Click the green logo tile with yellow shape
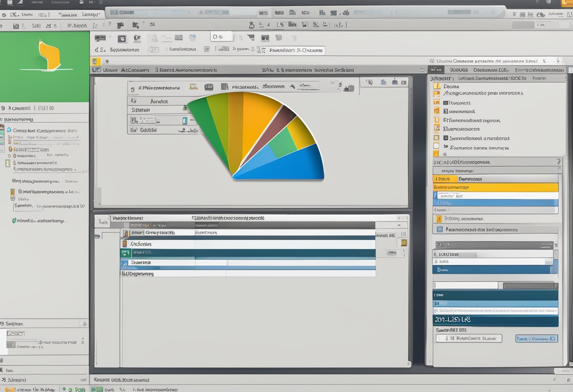The image size is (573, 392). pos(44,66)
